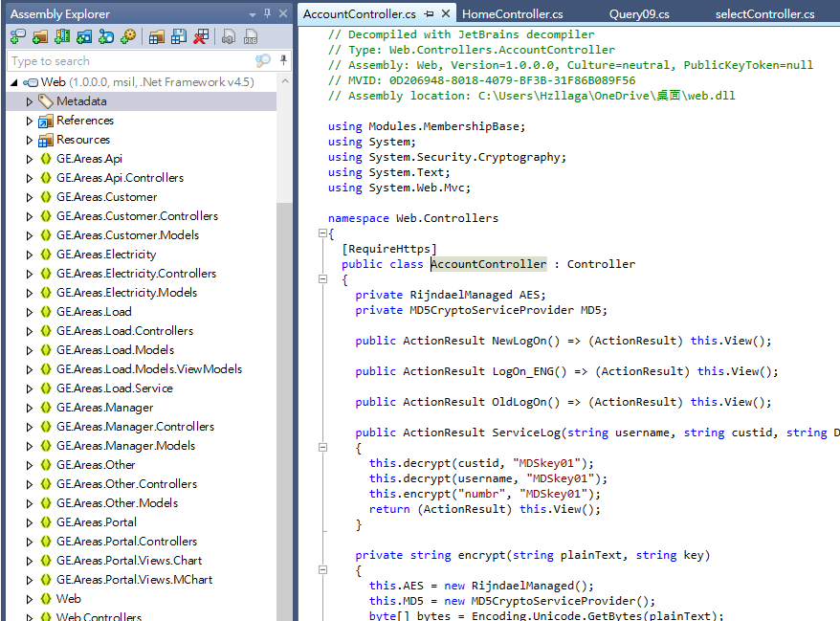Click the Generate PDB file icon
This screenshot has height=621, width=840.
point(251,36)
